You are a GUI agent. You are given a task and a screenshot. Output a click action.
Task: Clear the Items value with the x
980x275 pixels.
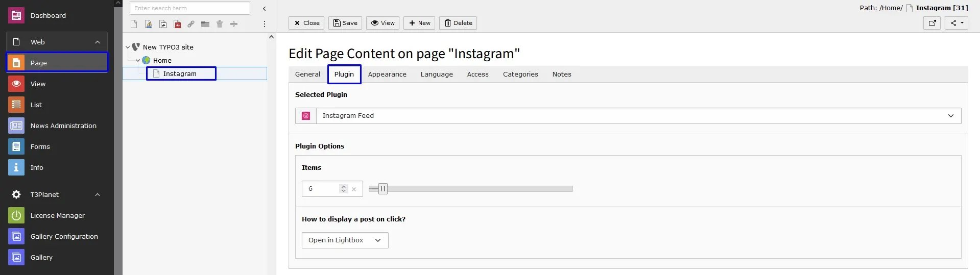[x=354, y=189]
